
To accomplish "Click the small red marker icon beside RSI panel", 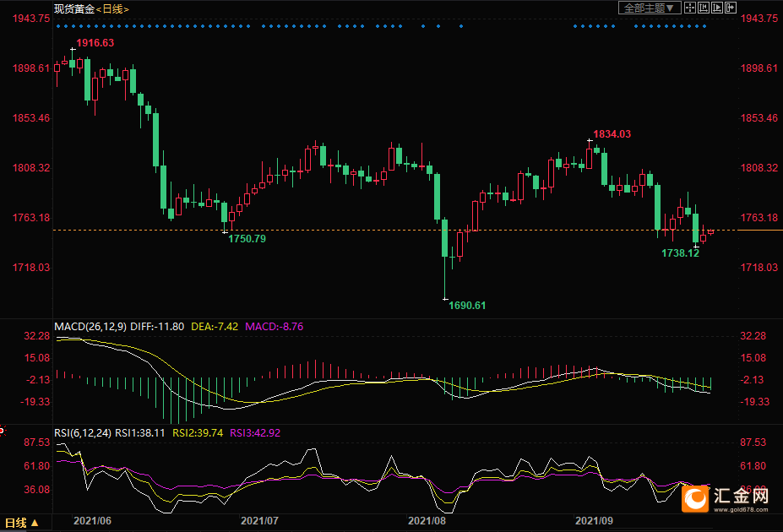I will 2,431.
